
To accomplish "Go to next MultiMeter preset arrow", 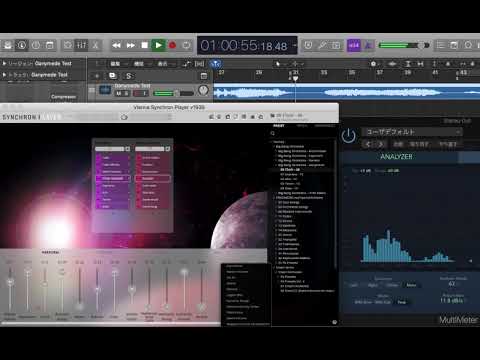I will point(381,144).
